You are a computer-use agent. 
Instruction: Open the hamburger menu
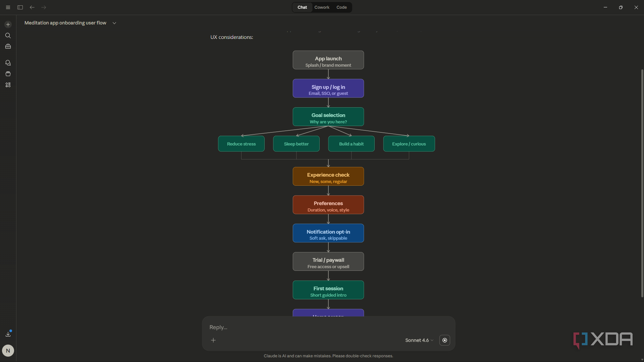click(8, 7)
